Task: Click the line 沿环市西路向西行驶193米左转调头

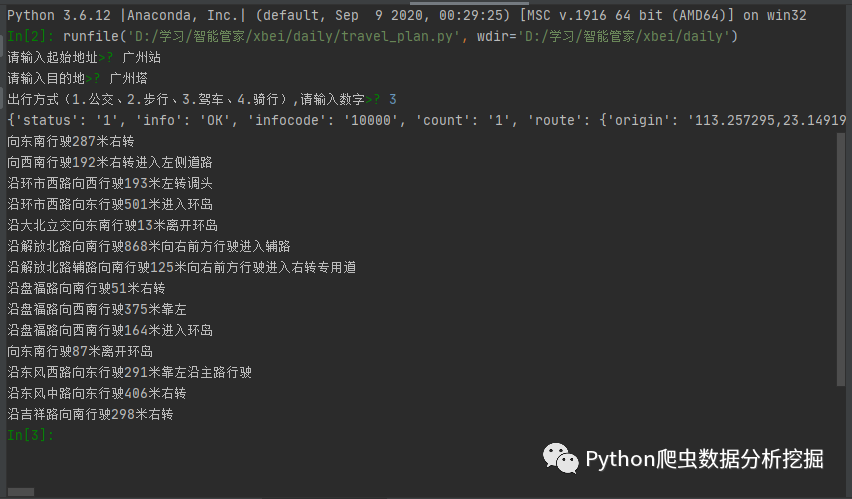Action: 110,183
